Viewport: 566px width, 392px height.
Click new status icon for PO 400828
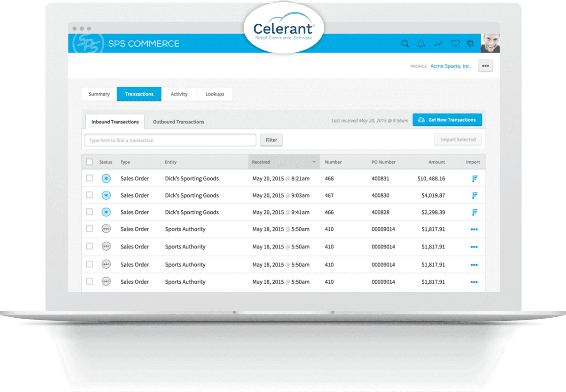click(x=106, y=212)
